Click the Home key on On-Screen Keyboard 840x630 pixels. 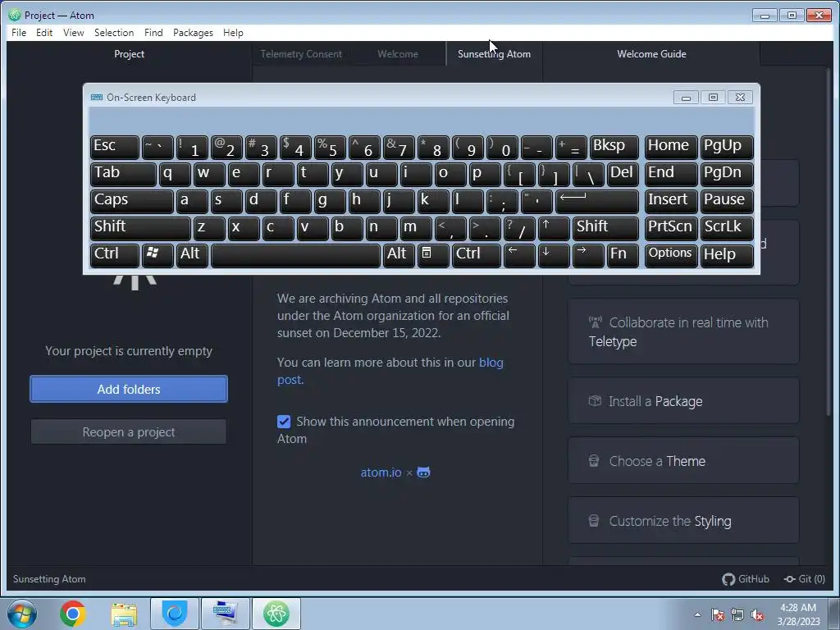point(671,148)
